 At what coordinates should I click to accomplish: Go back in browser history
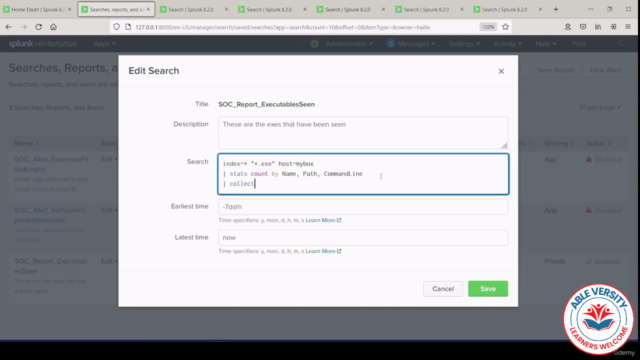pos(9,27)
